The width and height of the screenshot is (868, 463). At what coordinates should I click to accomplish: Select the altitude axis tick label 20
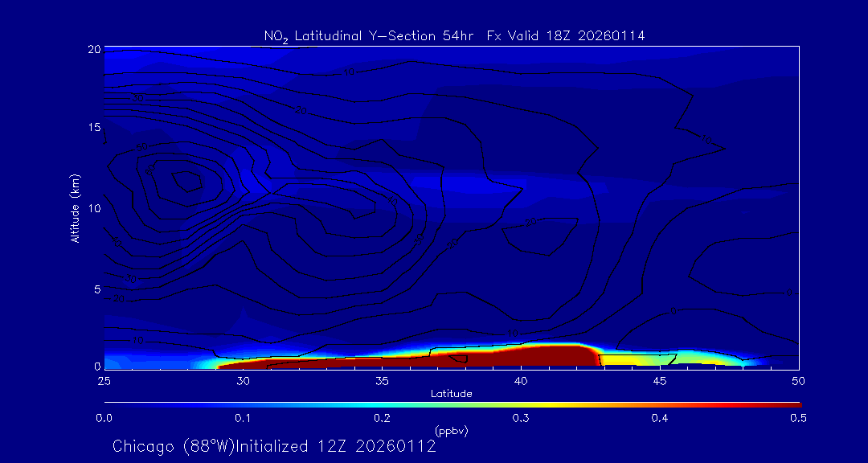(x=94, y=49)
